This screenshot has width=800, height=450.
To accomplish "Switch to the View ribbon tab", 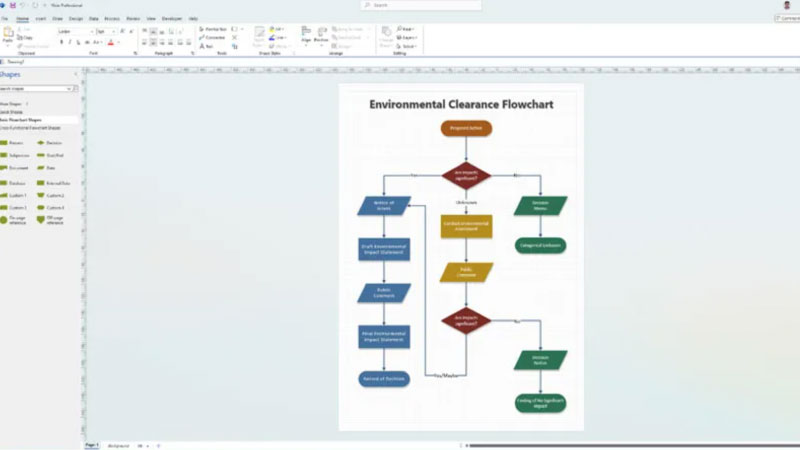I will pos(151,19).
